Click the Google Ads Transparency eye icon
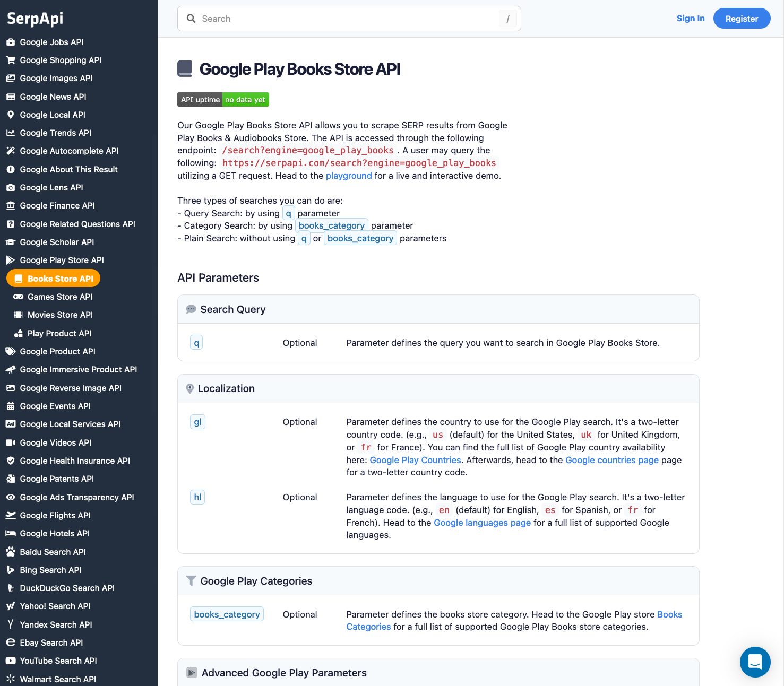 tap(11, 497)
